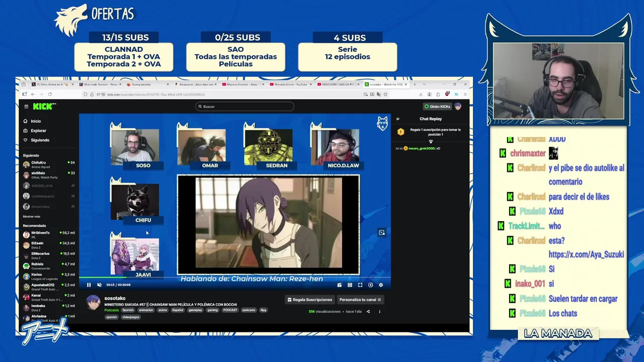The image size is (644, 362).
Task: Open Agustabell212 recommended channel
Action: pyautogui.click(x=49, y=287)
